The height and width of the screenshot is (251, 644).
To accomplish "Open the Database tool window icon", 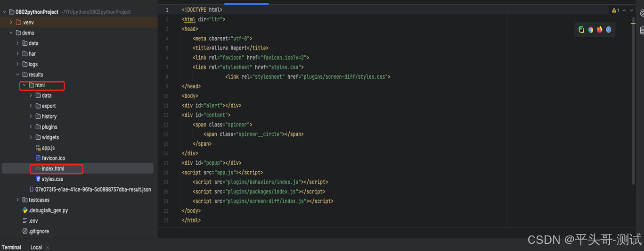I will coord(642,31).
